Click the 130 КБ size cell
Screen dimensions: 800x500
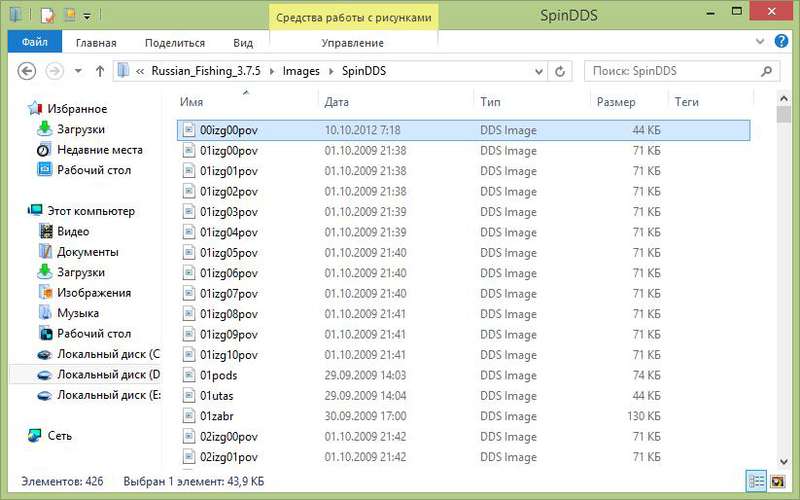(644, 416)
